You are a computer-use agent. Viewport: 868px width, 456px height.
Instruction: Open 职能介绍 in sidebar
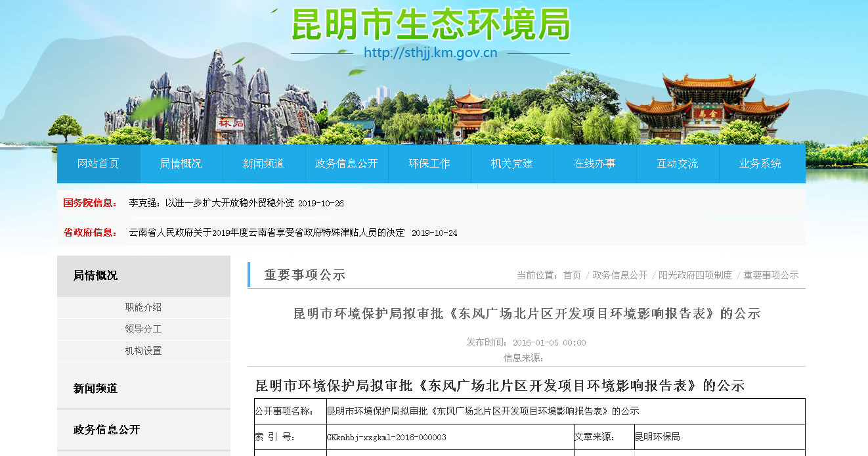pos(143,307)
